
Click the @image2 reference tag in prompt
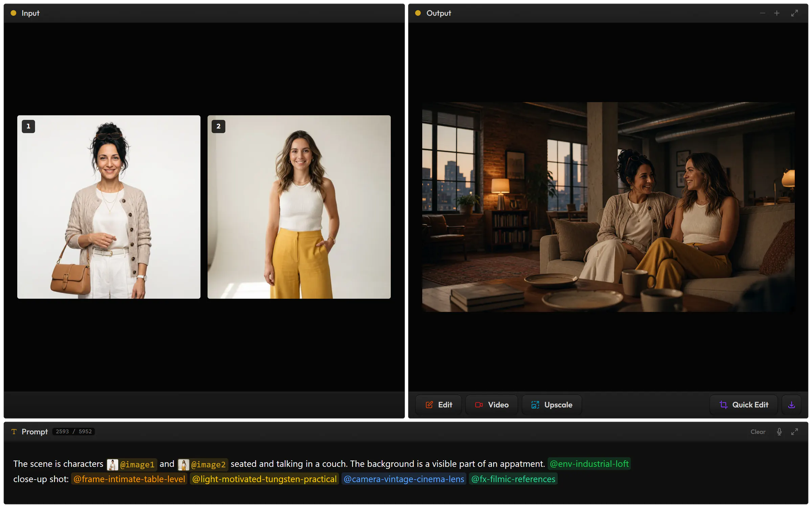pos(203,464)
